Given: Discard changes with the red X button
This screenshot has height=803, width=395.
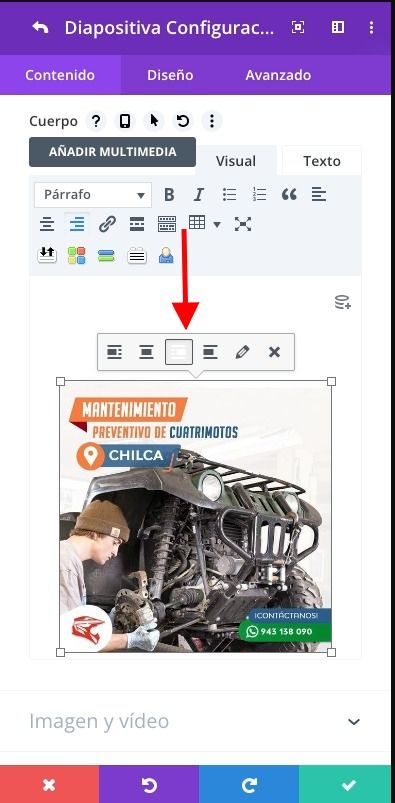Looking at the screenshot, I should [49, 784].
